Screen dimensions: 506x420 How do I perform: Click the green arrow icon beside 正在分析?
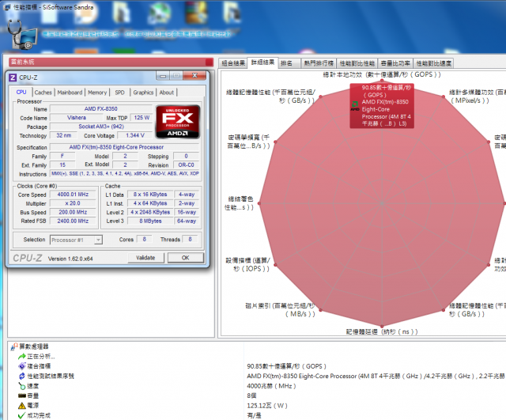pos(21,357)
